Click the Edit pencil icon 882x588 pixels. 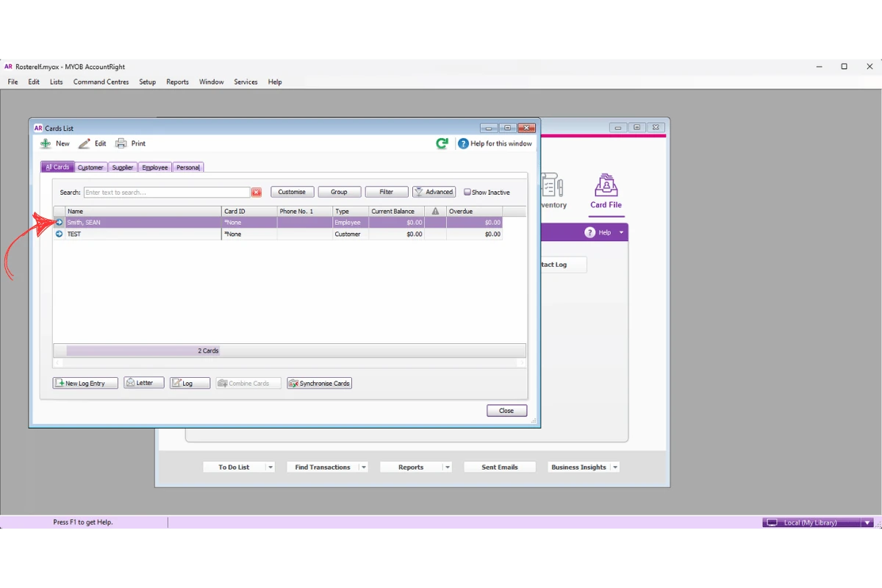tap(85, 144)
